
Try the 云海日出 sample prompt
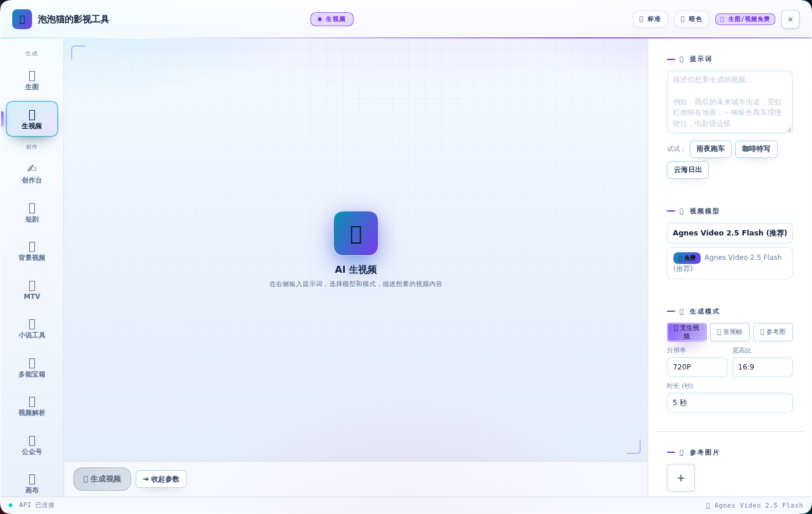pos(688,170)
